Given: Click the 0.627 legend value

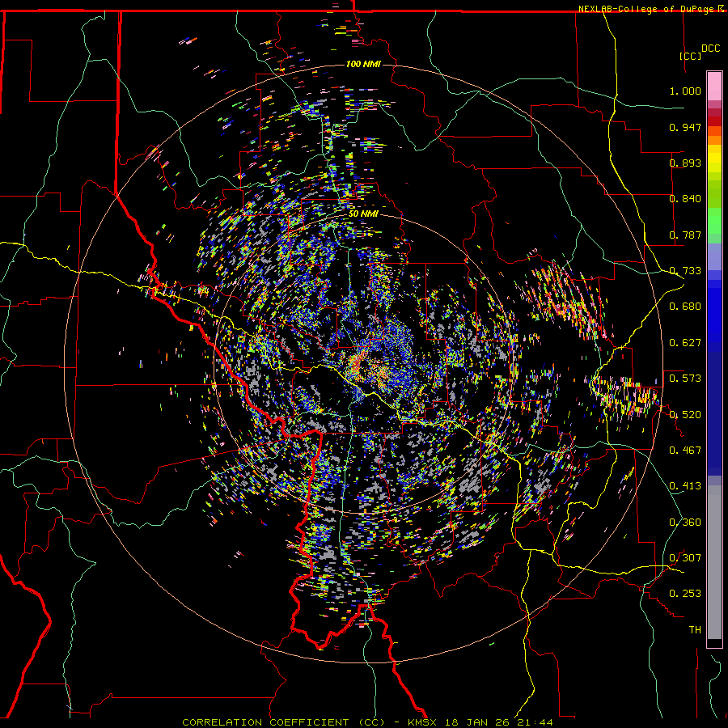Looking at the screenshot, I should tap(685, 343).
